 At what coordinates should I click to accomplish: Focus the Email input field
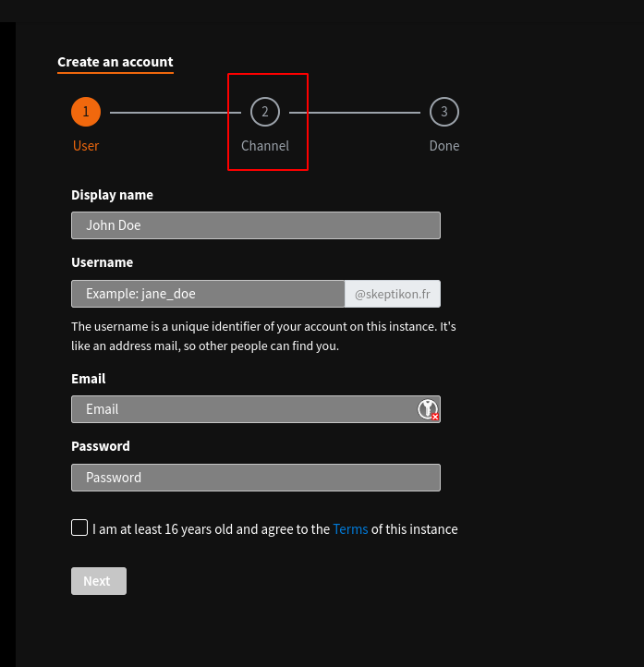click(256, 409)
